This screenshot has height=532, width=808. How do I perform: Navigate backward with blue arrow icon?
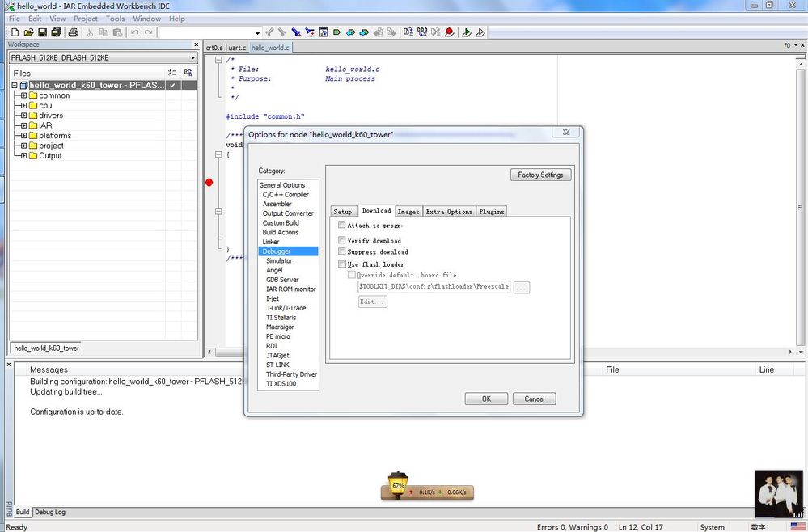350,32
